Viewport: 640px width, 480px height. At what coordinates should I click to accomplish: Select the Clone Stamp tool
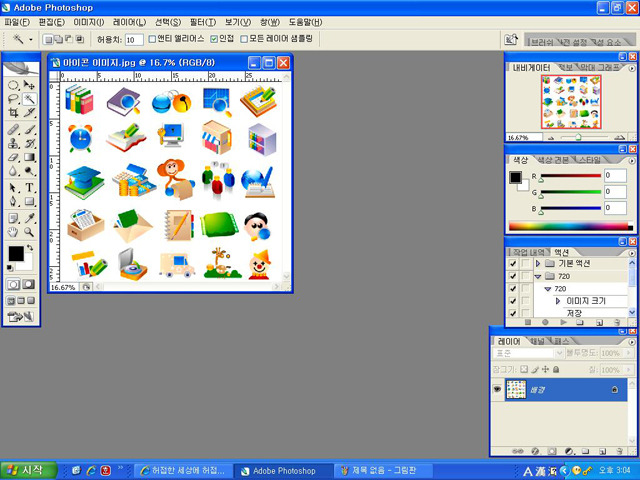[13, 144]
